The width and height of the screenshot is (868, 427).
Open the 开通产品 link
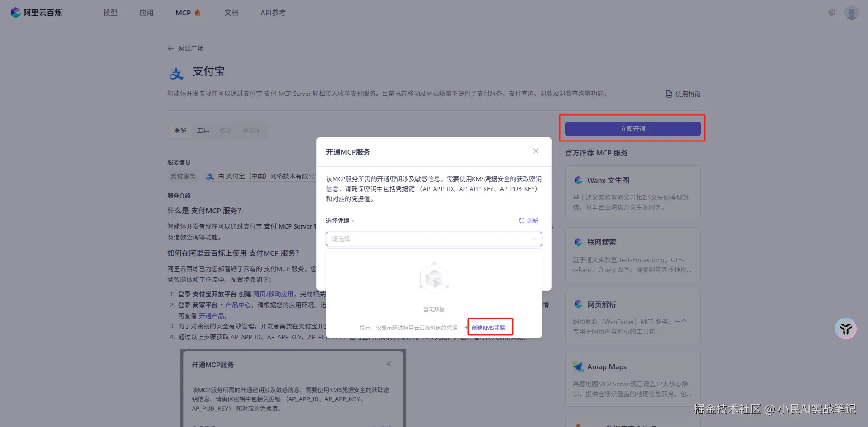pos(212,316)
